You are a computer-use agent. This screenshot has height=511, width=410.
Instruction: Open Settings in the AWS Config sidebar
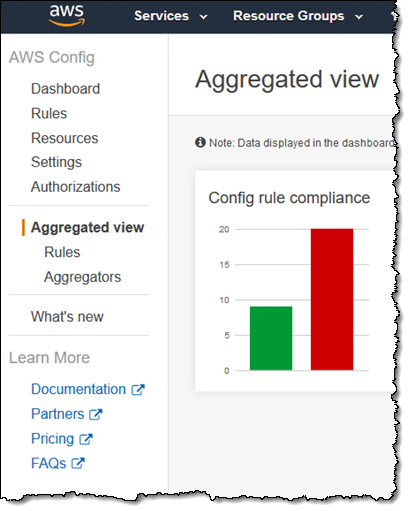[x=56, y=162]
